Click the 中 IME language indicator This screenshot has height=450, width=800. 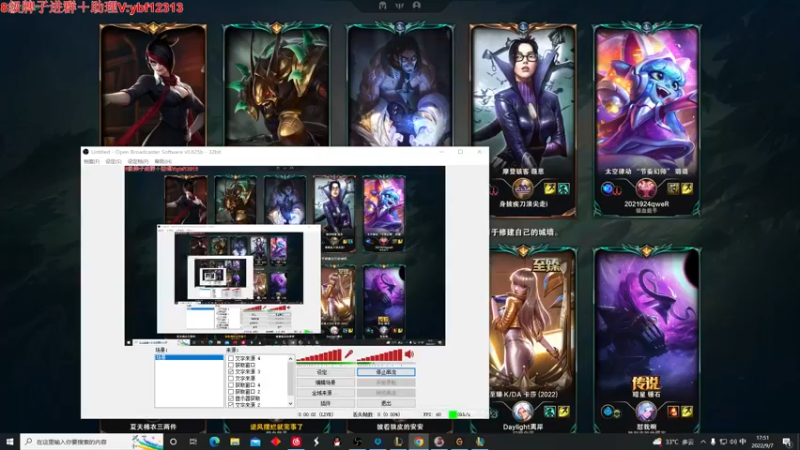(x=743, y=442)
